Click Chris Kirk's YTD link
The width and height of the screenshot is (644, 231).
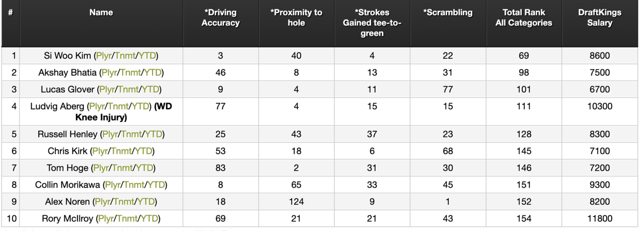click(144, 151)
